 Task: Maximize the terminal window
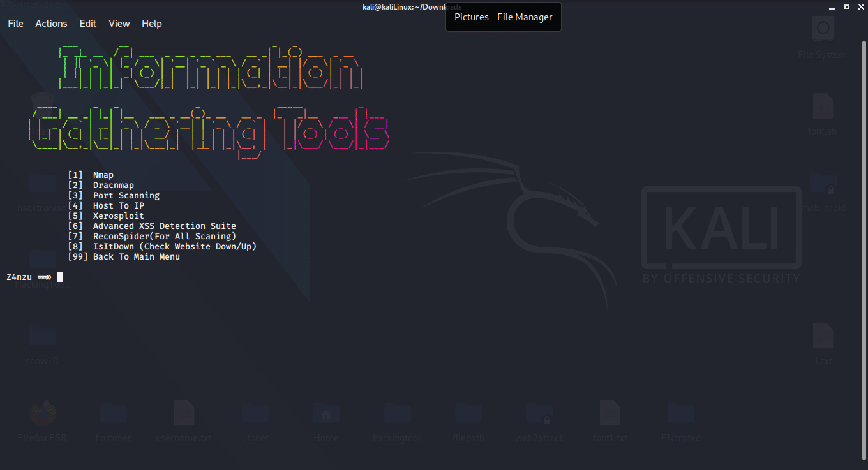click(846, 6)
